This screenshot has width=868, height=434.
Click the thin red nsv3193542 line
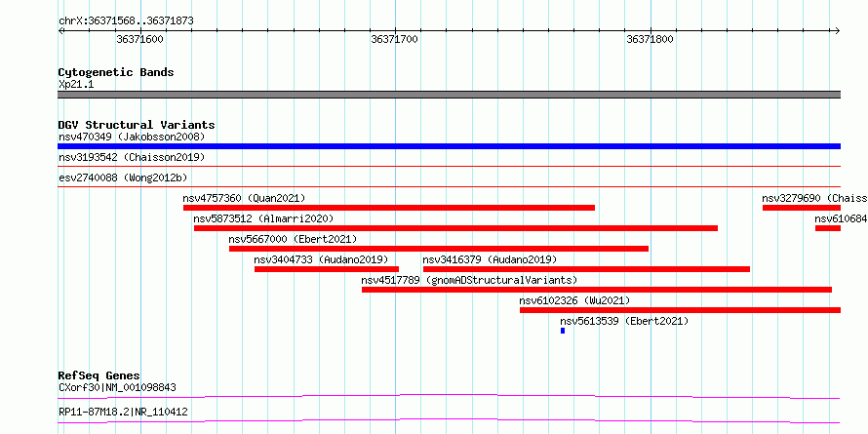pyautogui.click(x=449, y=166)
